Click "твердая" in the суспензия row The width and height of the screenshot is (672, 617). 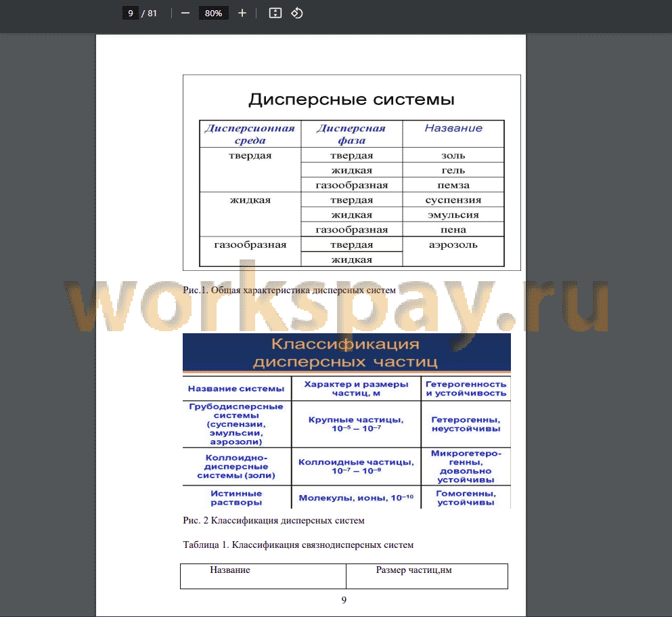(351, 200)
